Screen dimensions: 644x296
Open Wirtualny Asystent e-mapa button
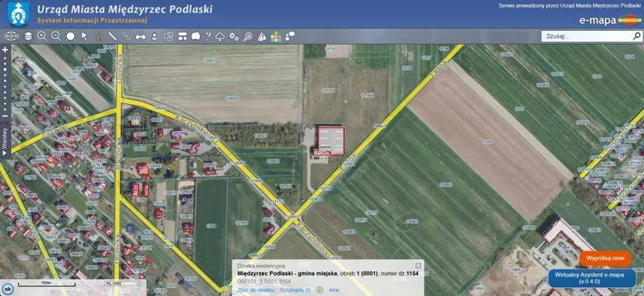pos(592,278)
